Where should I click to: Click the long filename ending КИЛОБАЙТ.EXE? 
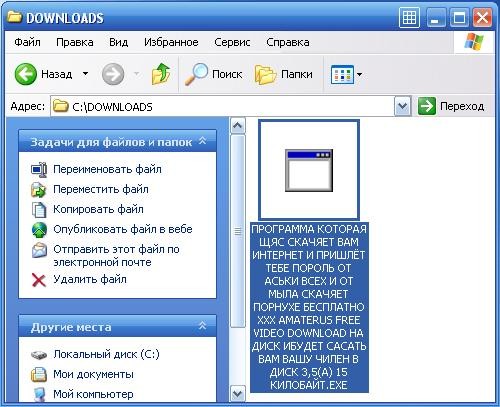pos(309,307)
